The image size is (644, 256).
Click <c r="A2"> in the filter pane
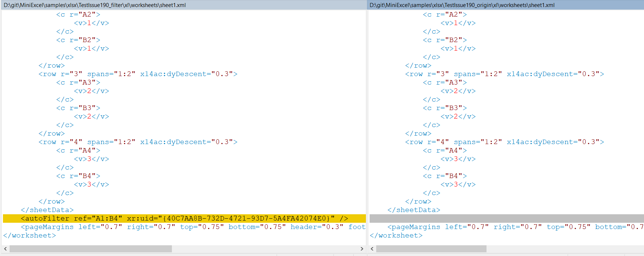(x=78, y=14)
